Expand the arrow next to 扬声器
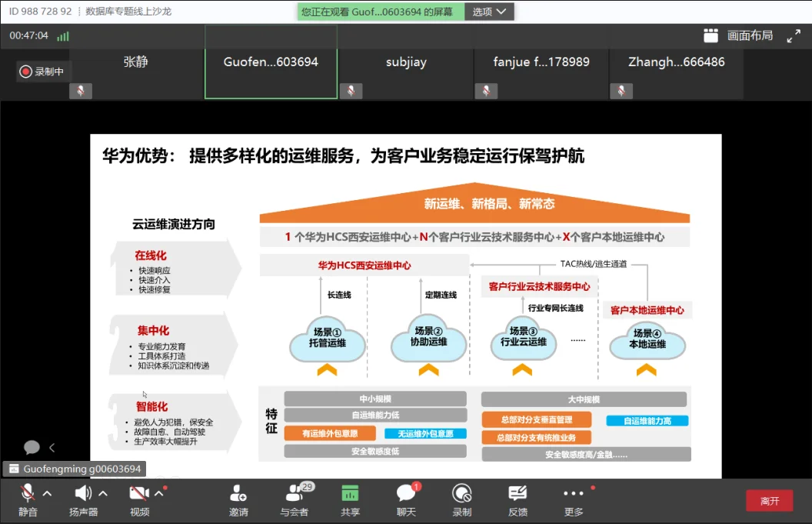This screenshot has height=524, width=812. click(103, 493)
